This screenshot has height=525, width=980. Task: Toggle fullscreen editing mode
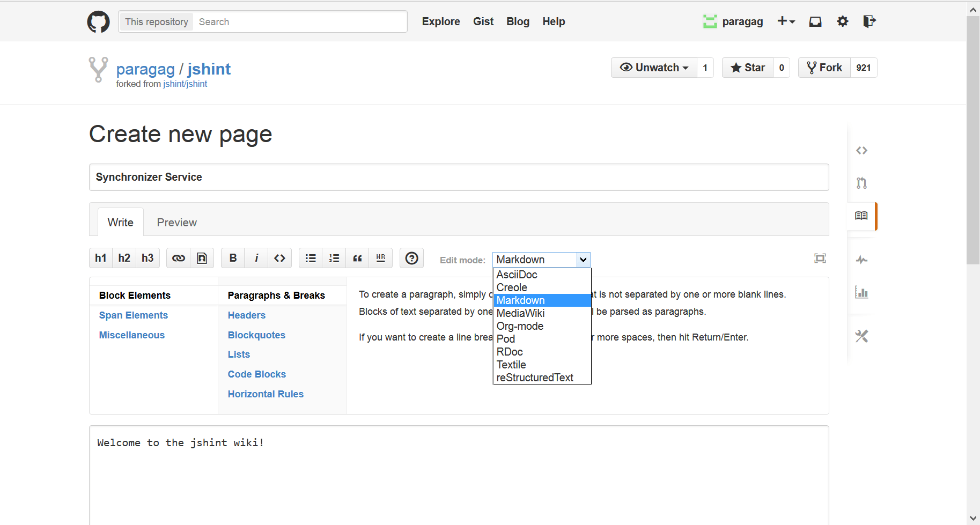[820, 258]
